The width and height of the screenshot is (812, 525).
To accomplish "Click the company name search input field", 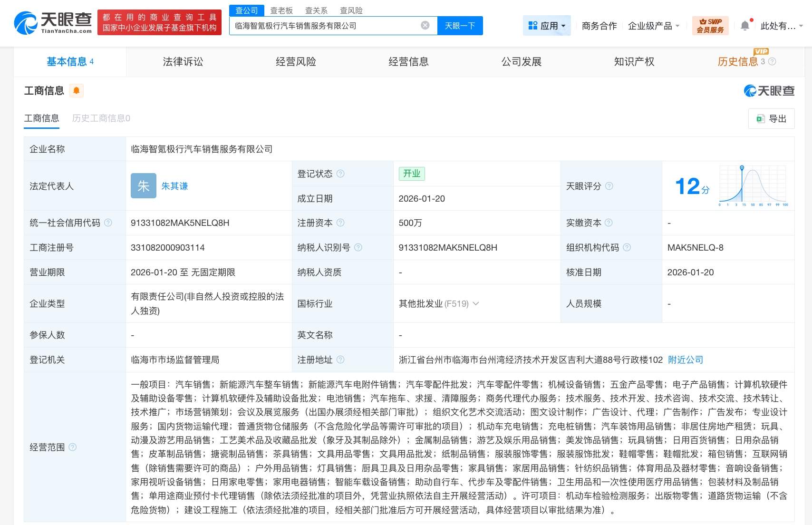I will pos(323,26).
